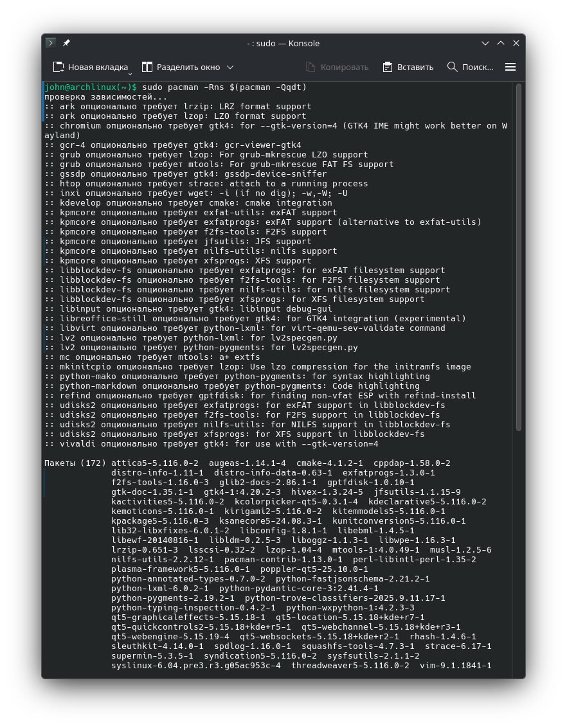Click the copy documents icon
The height and width of the screenshot is (728, 567).
coord(310,67)
